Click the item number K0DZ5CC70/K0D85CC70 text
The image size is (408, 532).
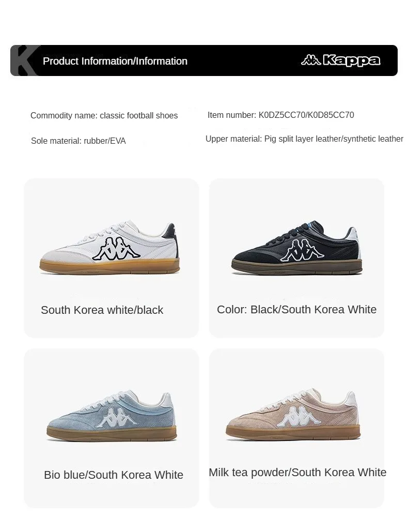306,115
